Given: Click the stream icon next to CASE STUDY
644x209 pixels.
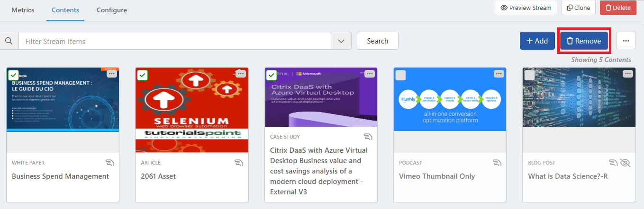Looking at the screenshot, I should (x=368, y=137).
